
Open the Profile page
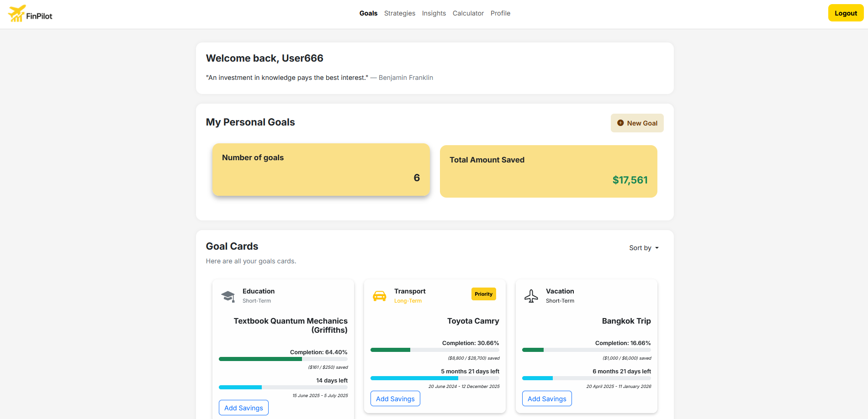click(x=500, y=13)
